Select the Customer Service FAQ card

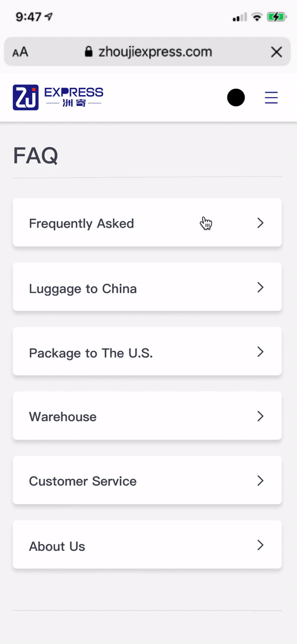(x=147, y=480)
